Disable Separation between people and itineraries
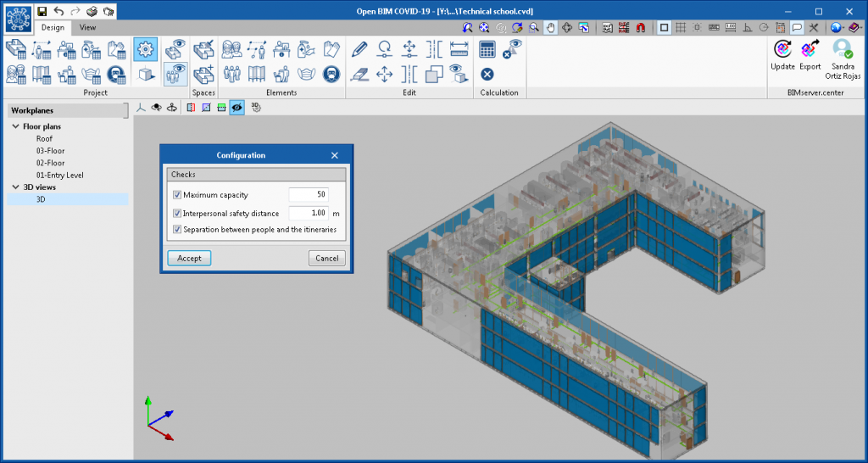Image resolution: width=868 pixels, height=463 pixels. [x=177, y=230]
